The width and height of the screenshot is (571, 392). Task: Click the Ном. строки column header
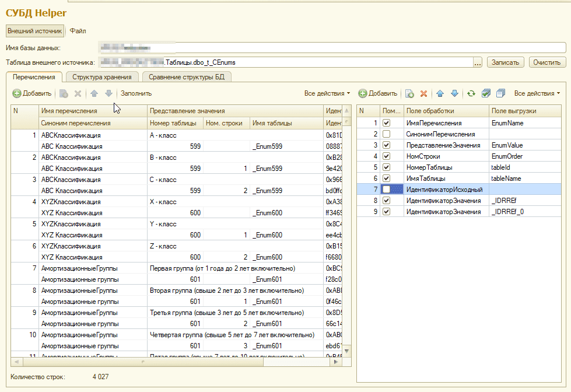(226, 123)
